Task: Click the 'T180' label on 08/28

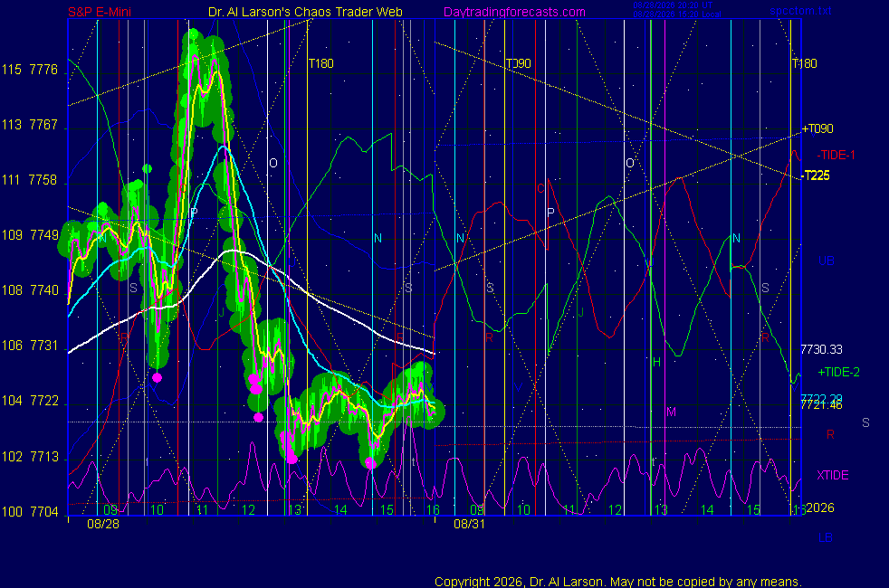Action: click(320, 63)
